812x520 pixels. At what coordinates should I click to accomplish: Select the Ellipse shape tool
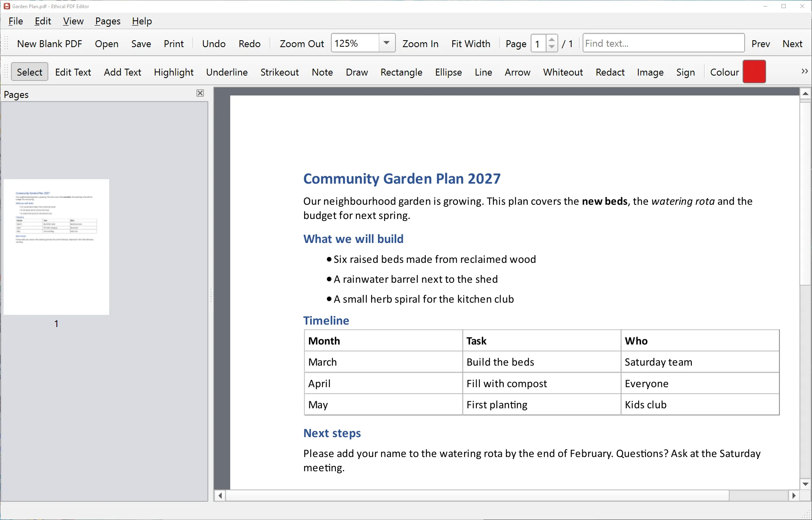(x=448, y=72)
